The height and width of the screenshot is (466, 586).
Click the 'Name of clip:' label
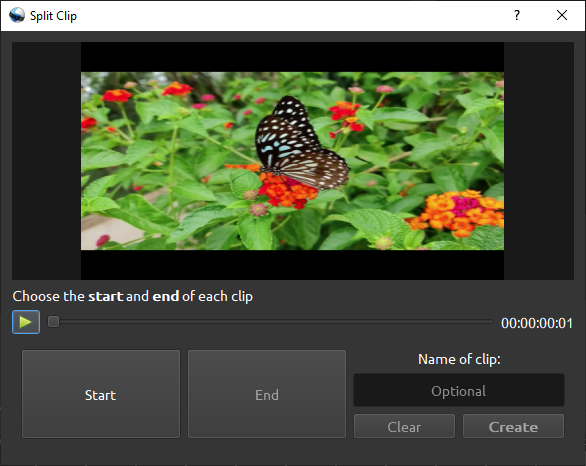pos(459,359)
